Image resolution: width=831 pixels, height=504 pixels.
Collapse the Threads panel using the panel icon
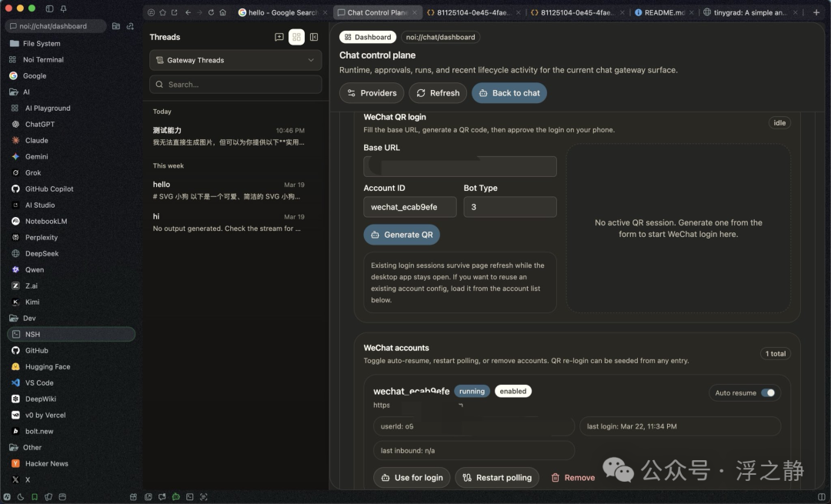[314, 37]
